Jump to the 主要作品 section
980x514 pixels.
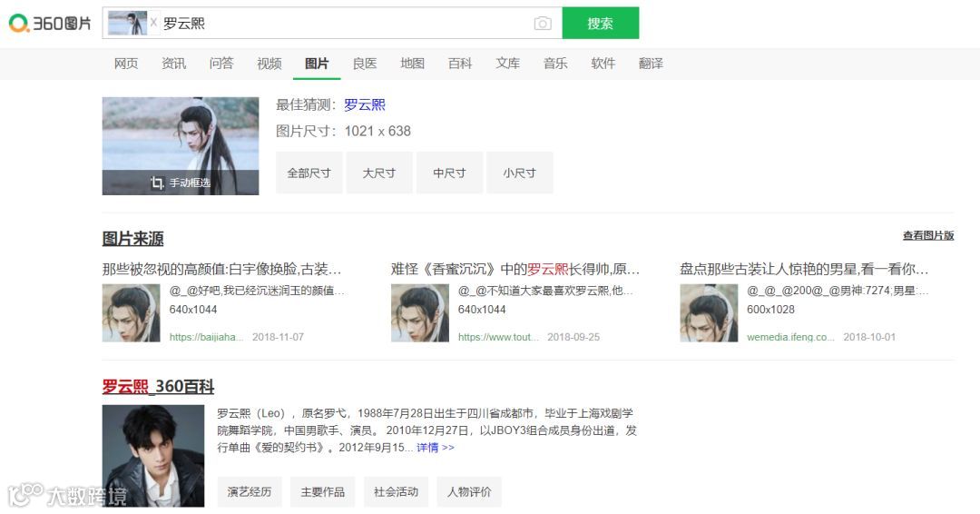click(322, 491)
